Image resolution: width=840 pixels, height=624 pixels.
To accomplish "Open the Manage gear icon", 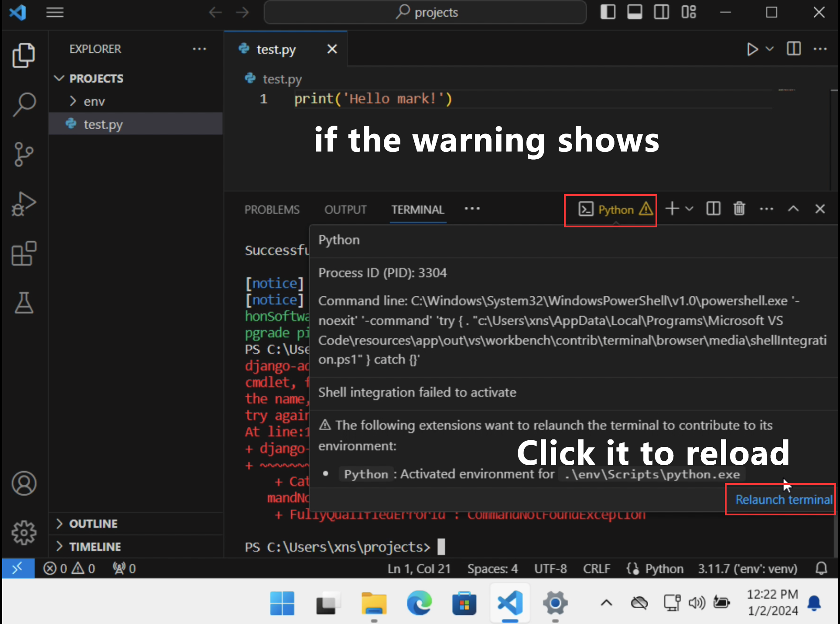I will click(24, 533).
